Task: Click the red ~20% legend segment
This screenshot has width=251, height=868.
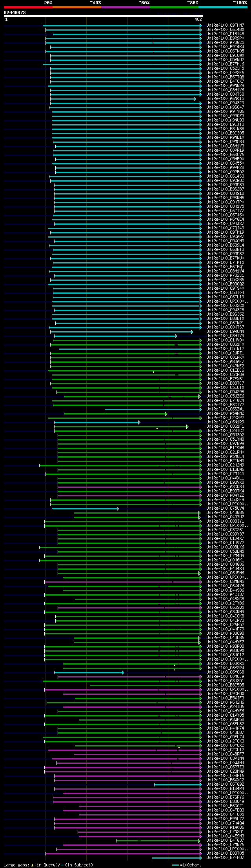Action: click(28, 7)
